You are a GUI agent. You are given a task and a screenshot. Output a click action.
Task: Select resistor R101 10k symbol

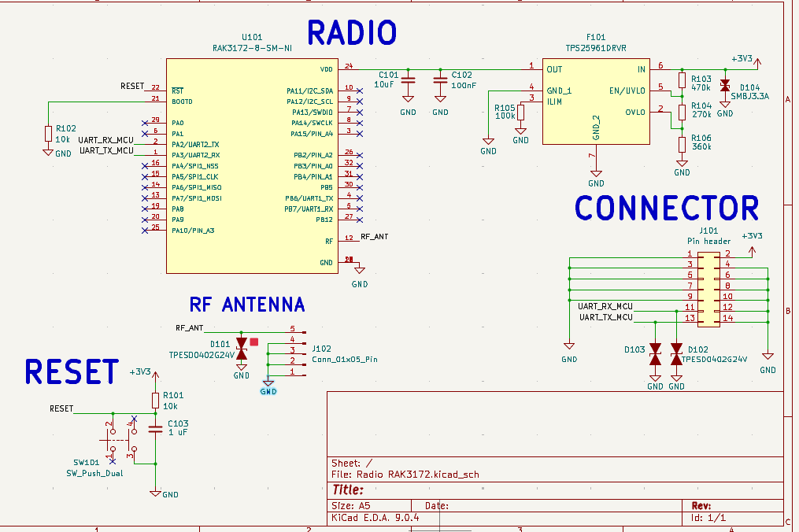(155, 401)
